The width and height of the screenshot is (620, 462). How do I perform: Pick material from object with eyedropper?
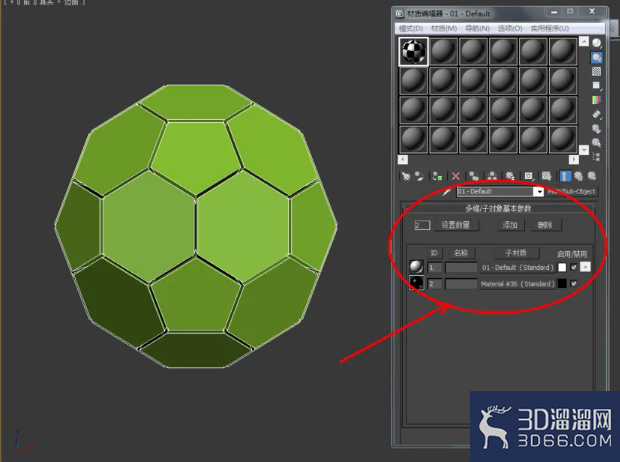447,192
